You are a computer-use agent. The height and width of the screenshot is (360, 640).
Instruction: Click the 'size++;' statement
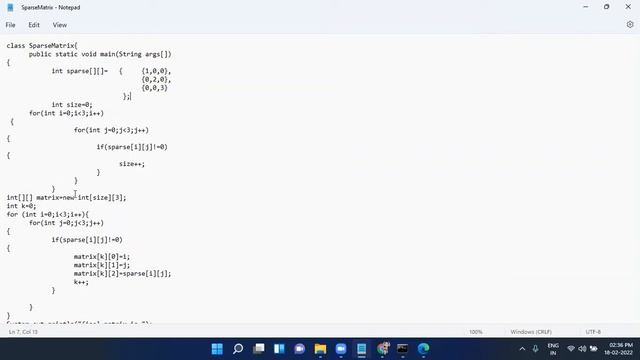(132, 164)
